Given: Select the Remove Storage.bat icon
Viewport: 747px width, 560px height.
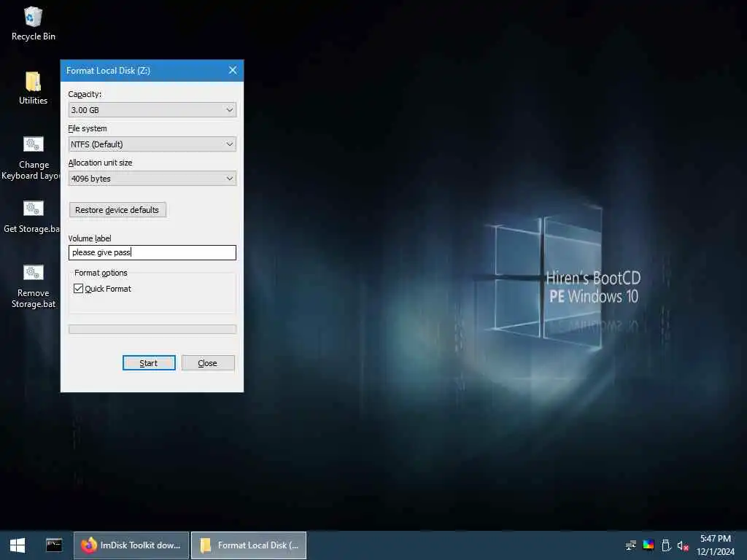Looking at the screenshot, I should pos(33,286).
